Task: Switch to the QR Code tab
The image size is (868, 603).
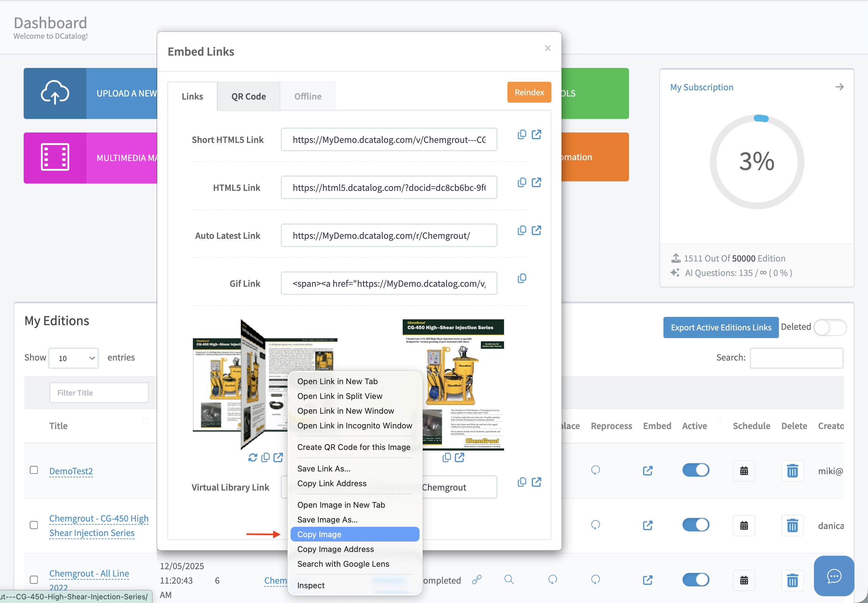Action: click(248, 96)
